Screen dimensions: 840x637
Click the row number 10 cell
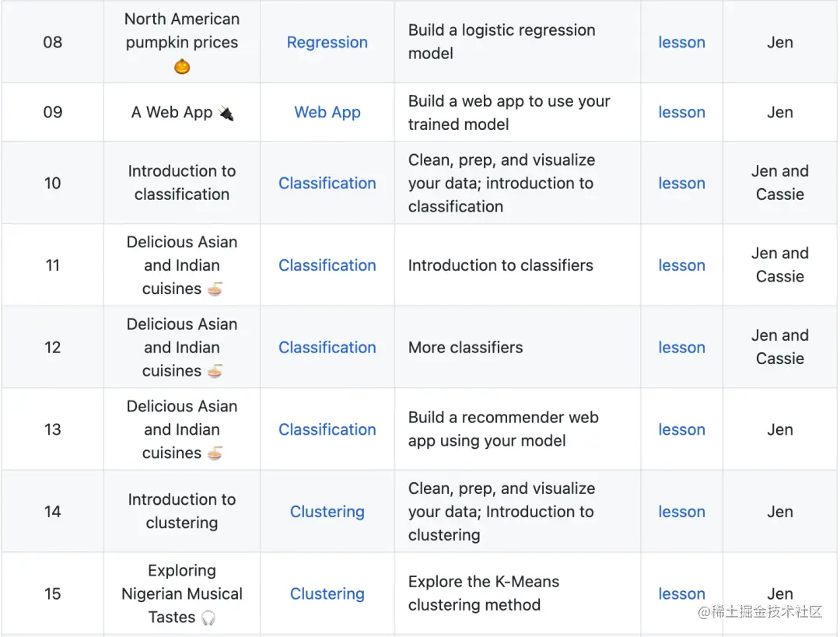tap(52, 183)
